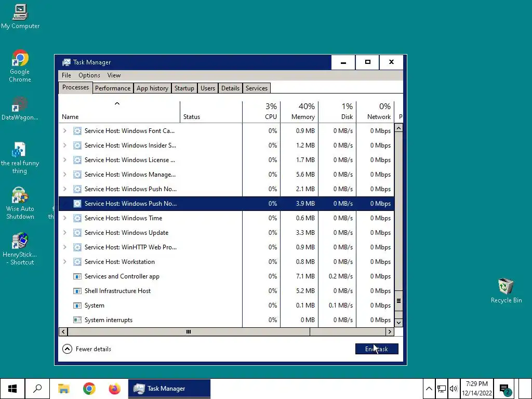Image resolution: width=532 pixels, height=399 pixels.
Task: Click the 7.1 MB memory cell
Action: pyautogui.click(x=299, y=276)
